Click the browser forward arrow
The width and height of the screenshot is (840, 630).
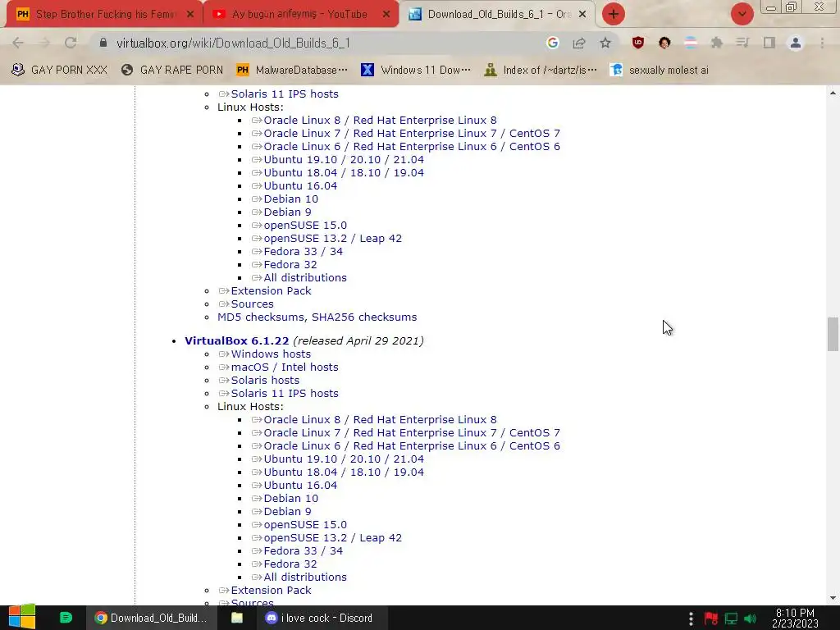coord(44,43)
